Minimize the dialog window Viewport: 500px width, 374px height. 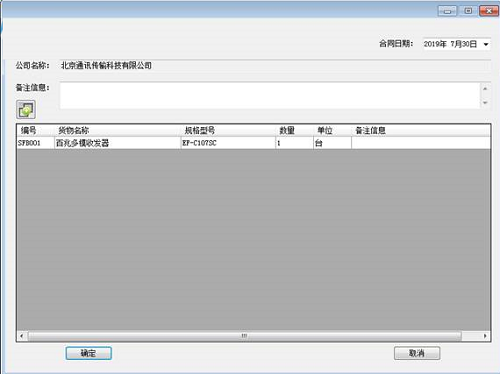coord(447,11)
